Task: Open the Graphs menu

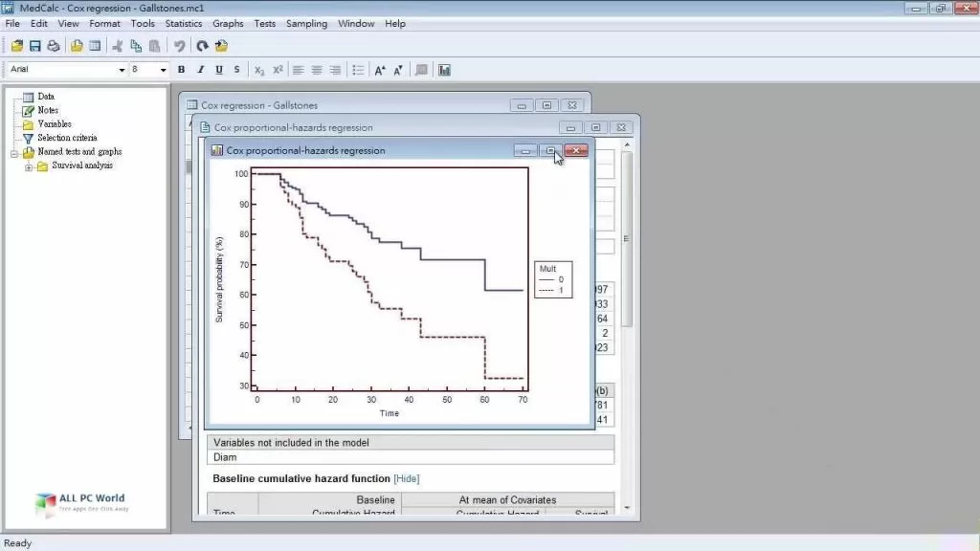Action: pos(228,24)
